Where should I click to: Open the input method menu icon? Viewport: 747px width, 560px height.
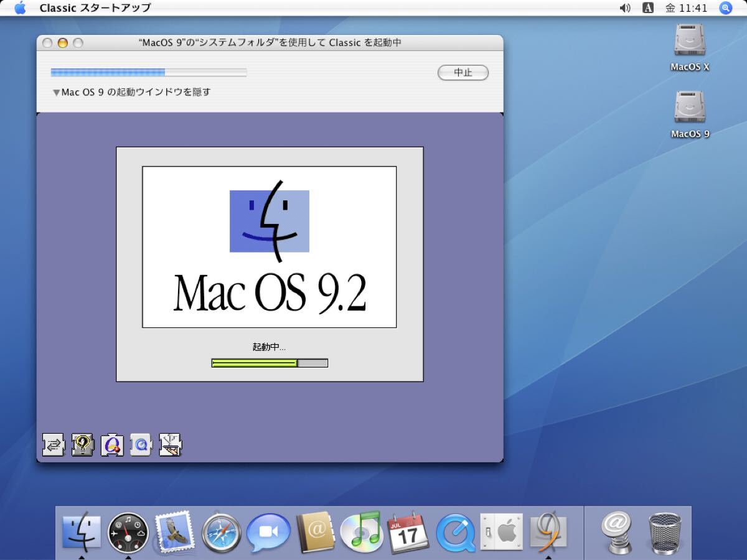click(648, 8)
